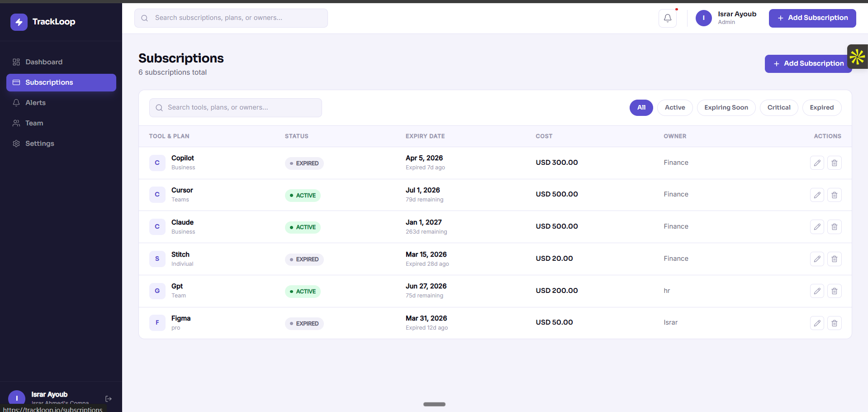The width and height of the screenshot is (868, 412).
Task: Click Add Subscription below page header
Action: [808, 64]
